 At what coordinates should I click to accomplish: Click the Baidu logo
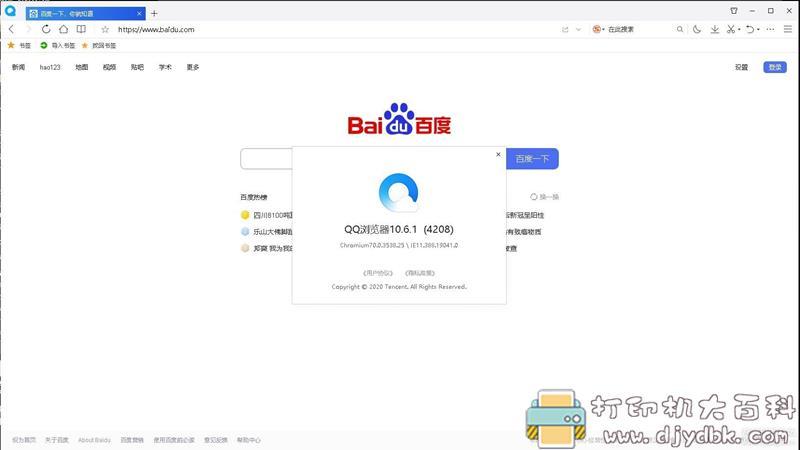pyautogui.click(x=399, y=119)
